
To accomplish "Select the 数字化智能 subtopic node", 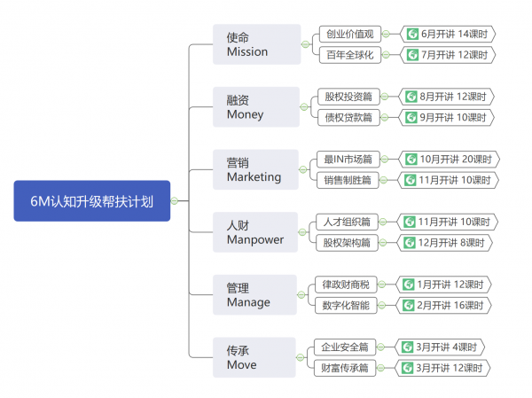I will coord(346,305).
